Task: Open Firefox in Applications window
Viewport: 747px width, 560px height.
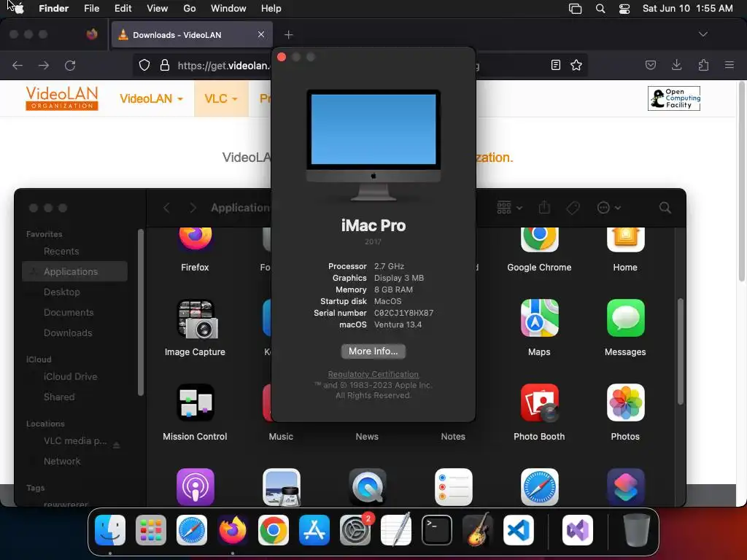Action: pos(196,239)
